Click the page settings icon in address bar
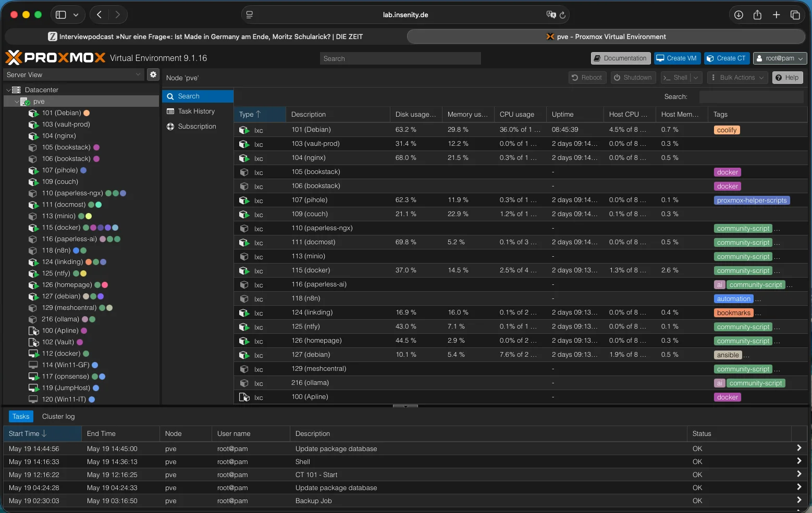 tap(250, 15)
